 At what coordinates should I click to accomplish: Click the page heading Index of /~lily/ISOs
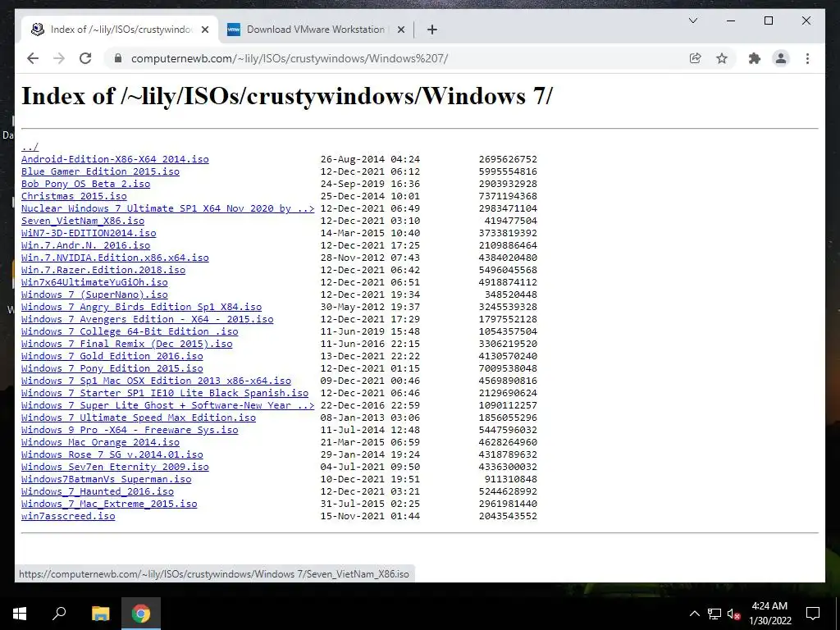tap(286, 97)
